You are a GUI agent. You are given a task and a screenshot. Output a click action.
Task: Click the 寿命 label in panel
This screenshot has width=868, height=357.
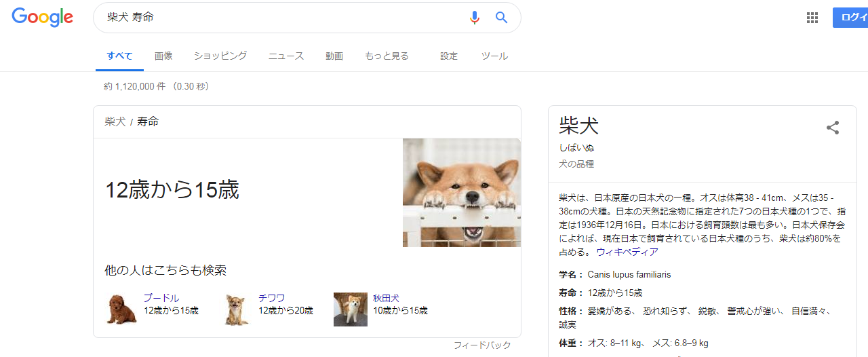point(571,293)
